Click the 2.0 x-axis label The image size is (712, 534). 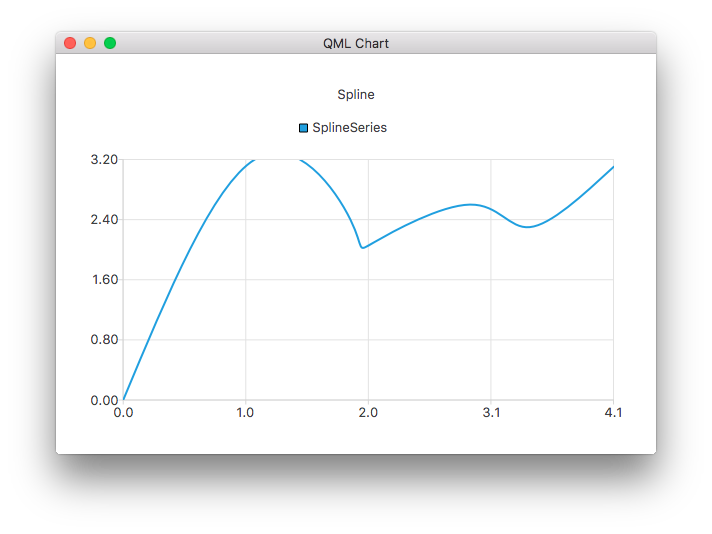pyautogui.click(x=368, y=413)
